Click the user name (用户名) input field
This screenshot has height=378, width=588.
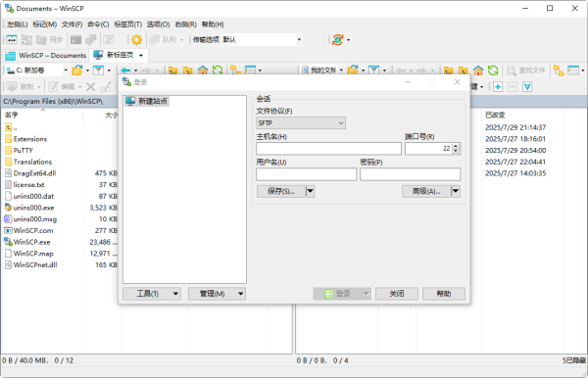click(307, 174)
